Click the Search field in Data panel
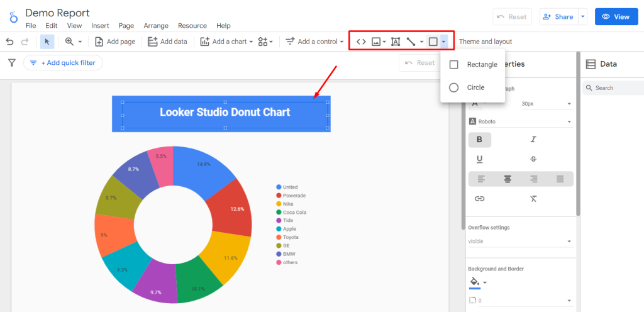 (613, 88)
